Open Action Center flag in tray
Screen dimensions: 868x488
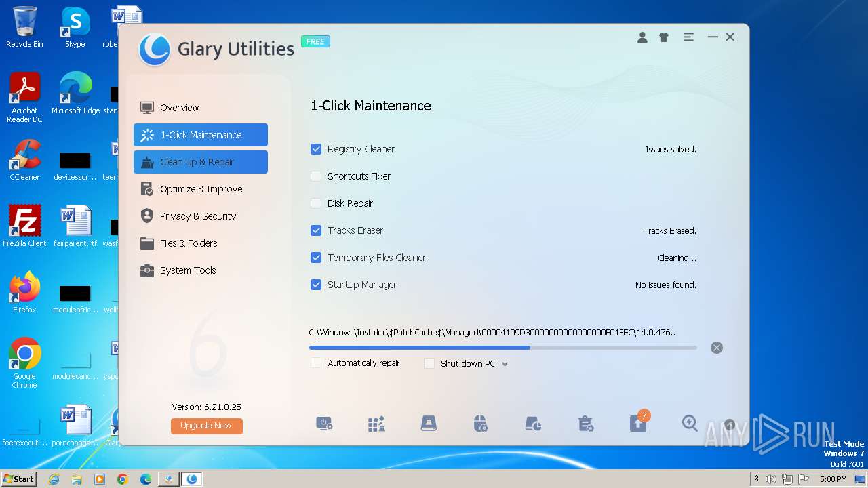(804, 479)
